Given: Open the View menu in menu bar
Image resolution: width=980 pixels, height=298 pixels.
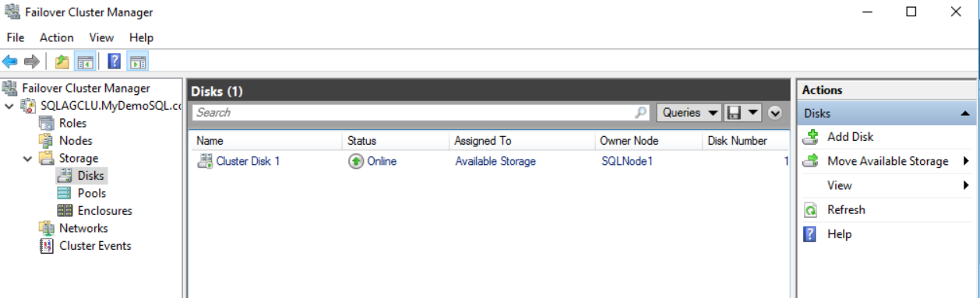Looking at the screenshot, I should (101, 37).
